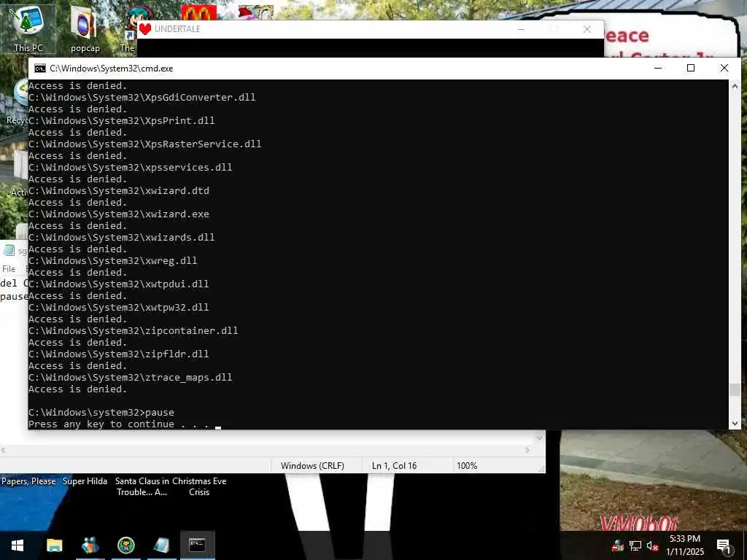The width and height of the screenshot is (747, 560).
Task: Close the cmd.exe window
Action: [724, 68]
